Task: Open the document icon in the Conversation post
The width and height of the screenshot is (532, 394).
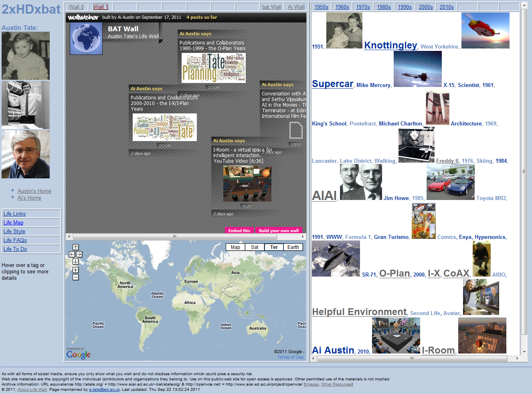Action: pos(296,131)
